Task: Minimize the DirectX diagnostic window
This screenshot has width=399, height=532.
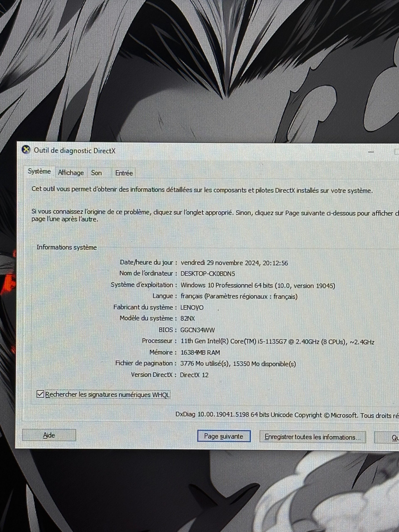Action: tap(371, 152)
